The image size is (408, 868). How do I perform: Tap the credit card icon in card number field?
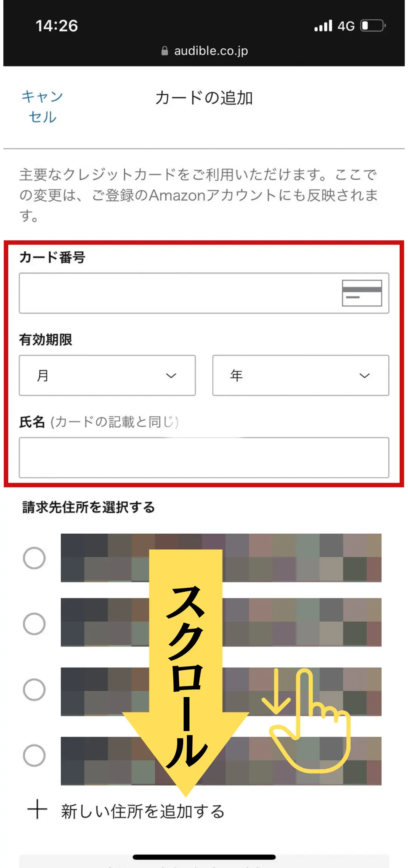pos(362,293)
